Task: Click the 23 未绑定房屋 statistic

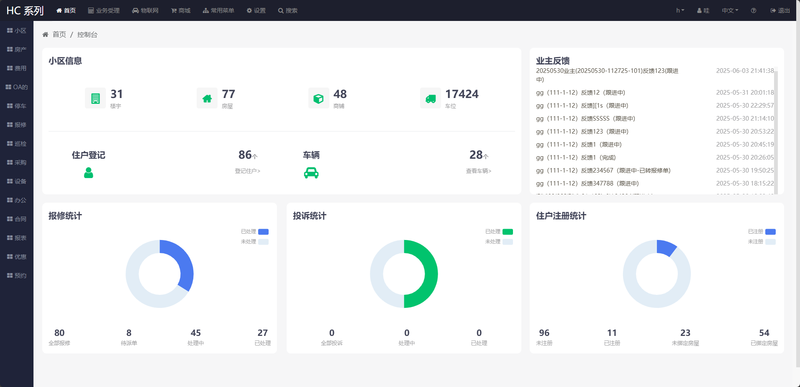Action: point(685,337)
